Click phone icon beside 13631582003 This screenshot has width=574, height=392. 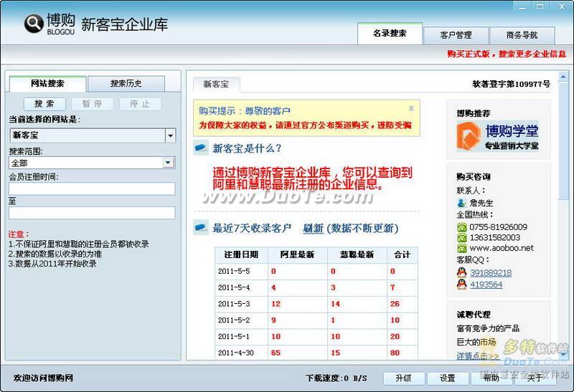pos(462,238)
